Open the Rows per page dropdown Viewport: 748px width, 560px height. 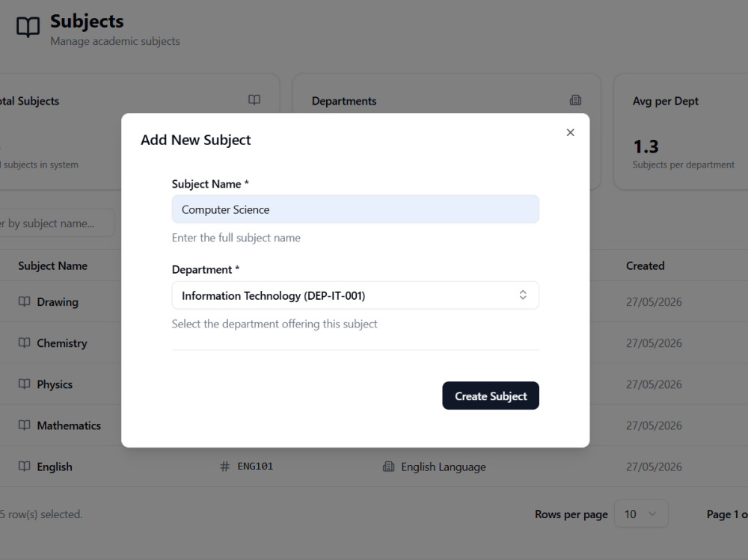coord(641,514)
